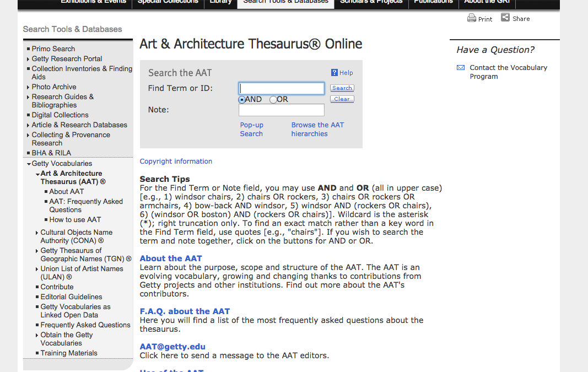This screenshot has width=588, height=372.
Task: Open the Copyright information link
Action: [x=176, y=161]
